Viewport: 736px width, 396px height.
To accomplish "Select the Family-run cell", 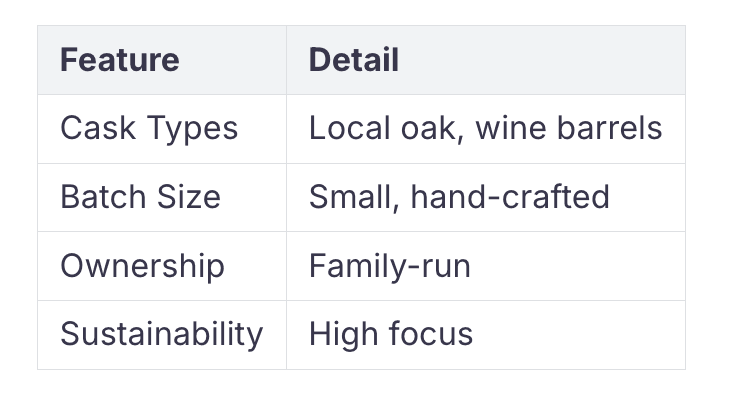I will point(486,266).
